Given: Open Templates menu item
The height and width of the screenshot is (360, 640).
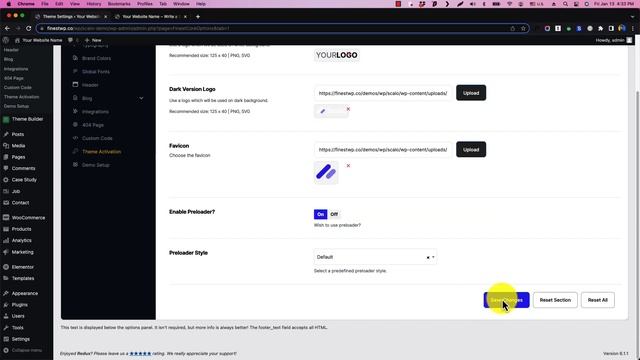Looking at the screenshot, I should (x=23, y=278).
